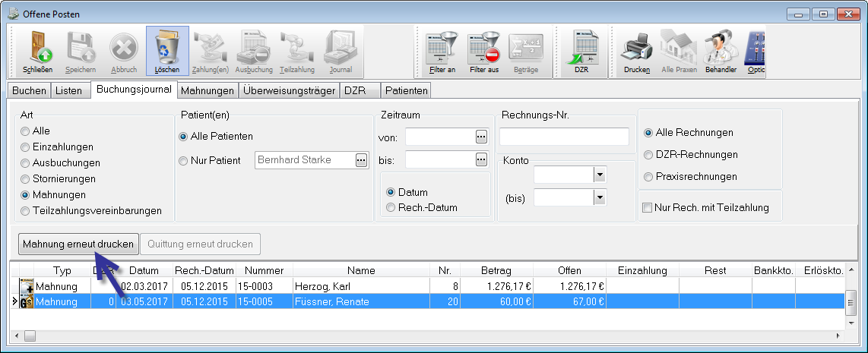
Task: Select the Teilzahlungsvereinbarungen radio button
Action: [25, 211]
